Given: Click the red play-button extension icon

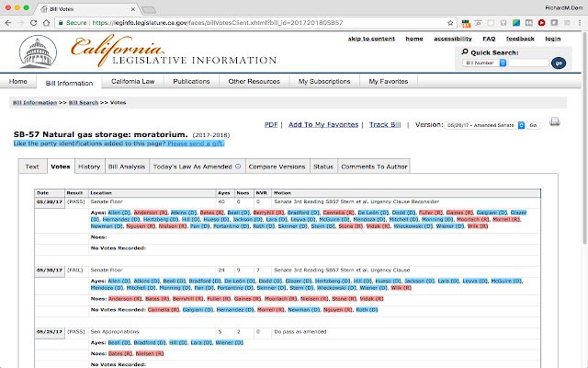Looking at the screenshot, I should tap(541, 23).
